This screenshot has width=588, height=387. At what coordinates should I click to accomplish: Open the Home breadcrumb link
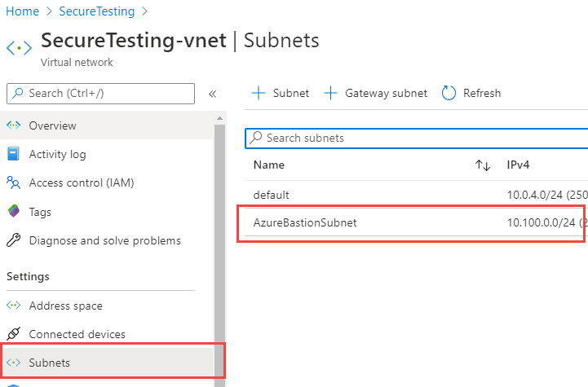pyautogui.click(x=23, y=11)
